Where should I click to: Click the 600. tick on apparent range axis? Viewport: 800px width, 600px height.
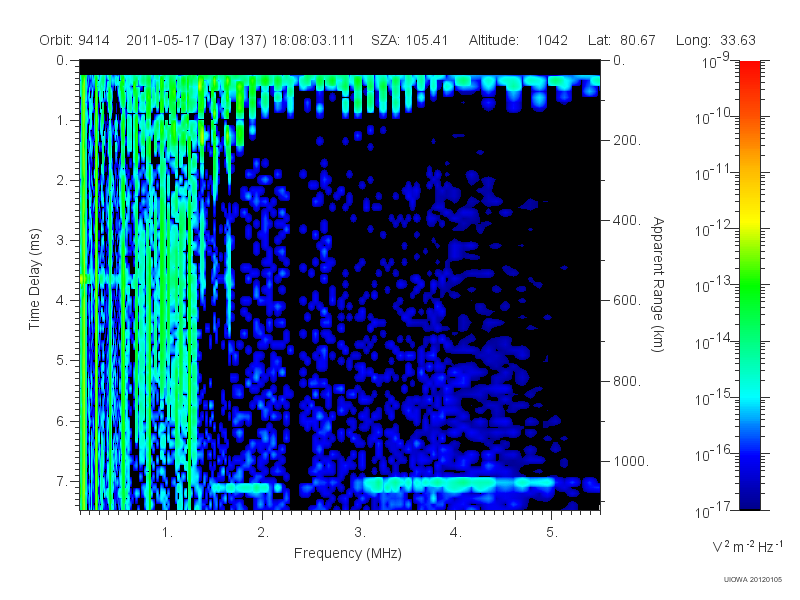coord(627,301)
